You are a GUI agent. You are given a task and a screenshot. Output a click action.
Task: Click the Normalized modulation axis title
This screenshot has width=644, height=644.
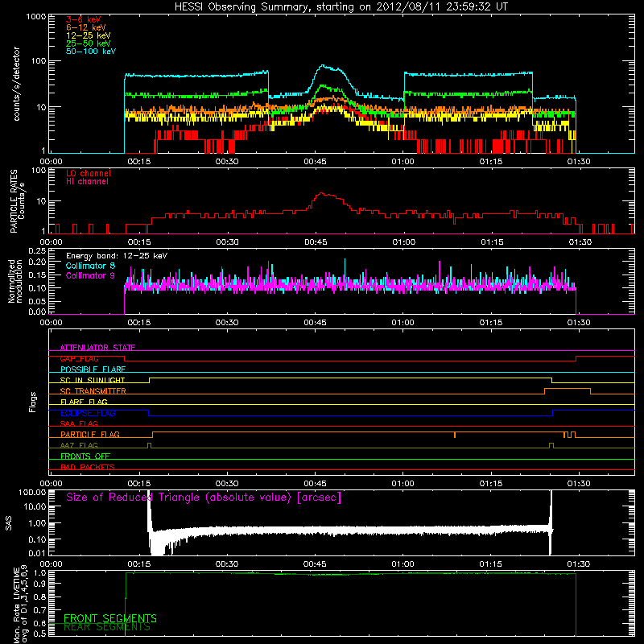[15, 281]
